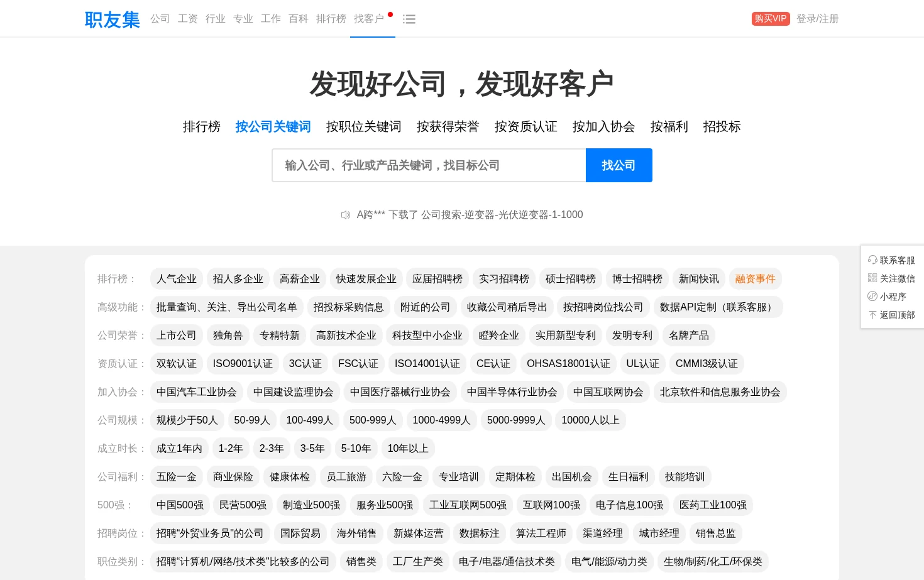Screen dimensions: 924x580
Task: Open the 医药工业100强 list
Action: coord(713,505)
